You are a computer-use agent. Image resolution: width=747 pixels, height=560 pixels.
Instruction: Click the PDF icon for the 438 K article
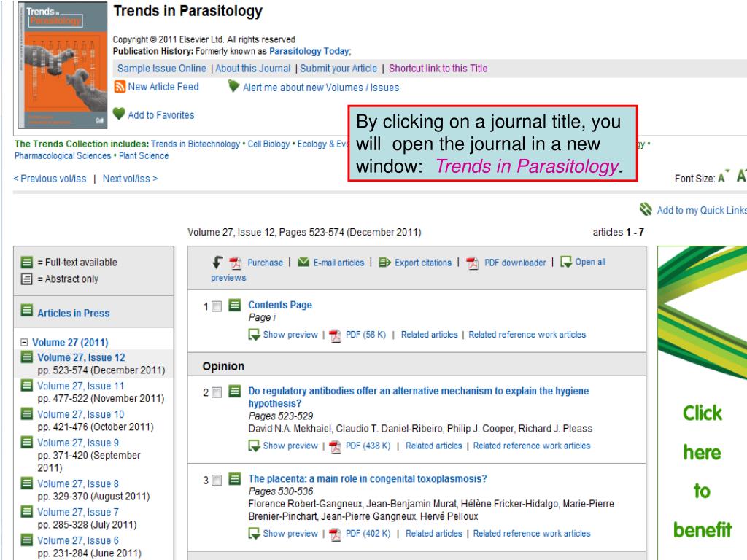(x=336, y=447)
